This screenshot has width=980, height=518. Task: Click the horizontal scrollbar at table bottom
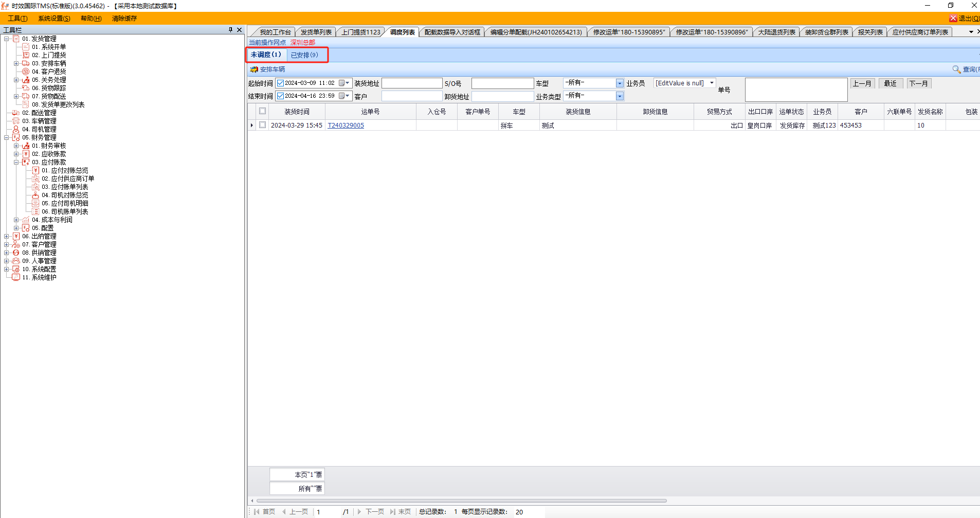(461, 501)
